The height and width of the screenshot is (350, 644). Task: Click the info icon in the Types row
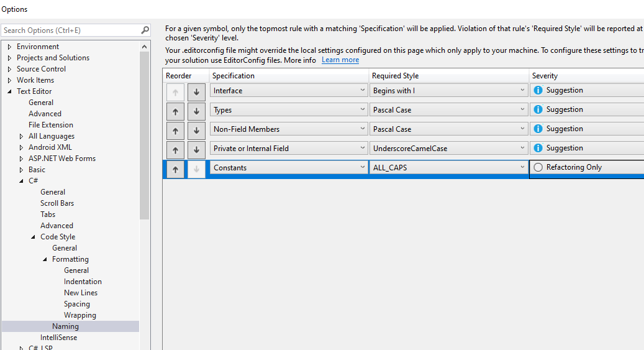538,109
